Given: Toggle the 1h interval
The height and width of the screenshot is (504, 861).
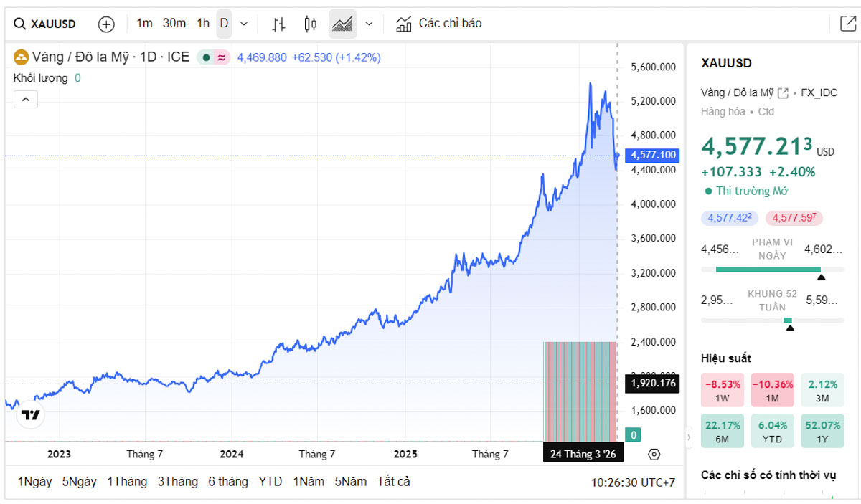Looking at the screenshot, I should coord(203,24).
